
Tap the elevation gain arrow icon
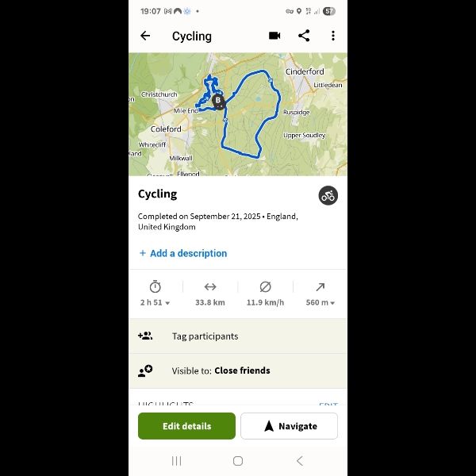pyautogui.click(x=321, y=286)
